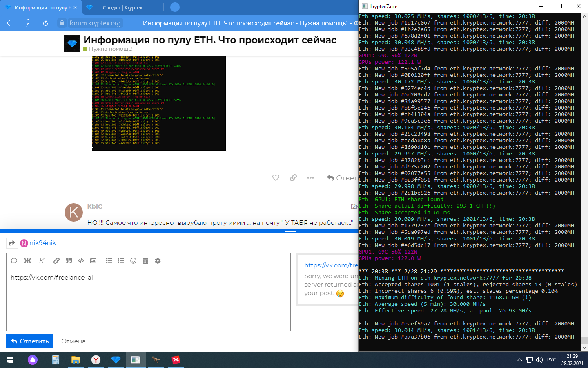
Task: Open a new browser tab
Action: (175, 7)
